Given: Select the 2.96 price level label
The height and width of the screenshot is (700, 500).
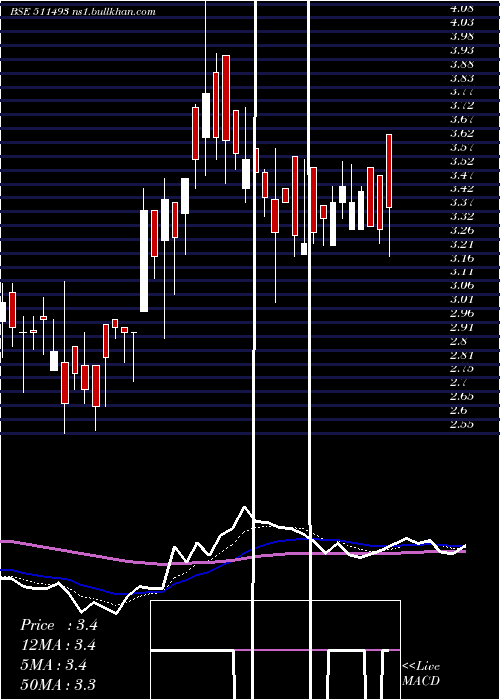Looking at the screenshot, I should [462, 313].
